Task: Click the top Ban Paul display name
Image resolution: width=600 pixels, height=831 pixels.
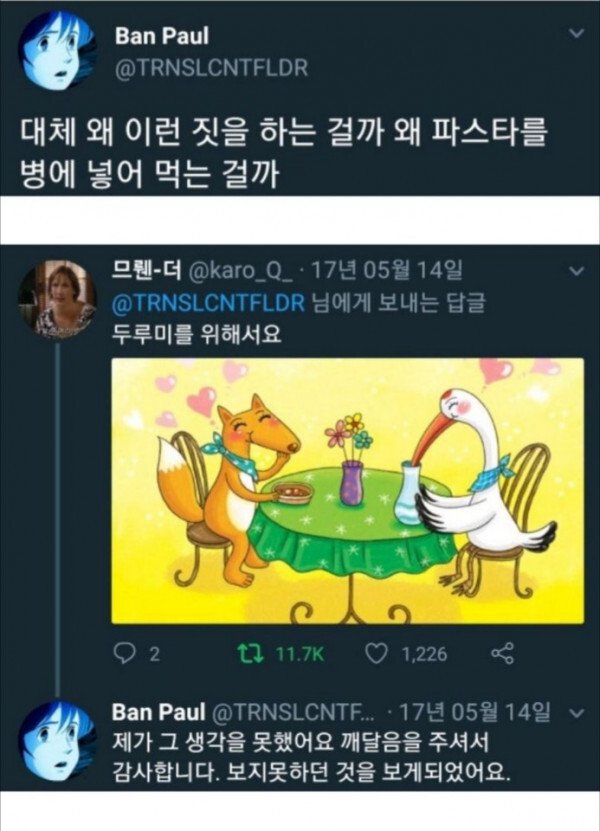Action: (x=162, y=36)
